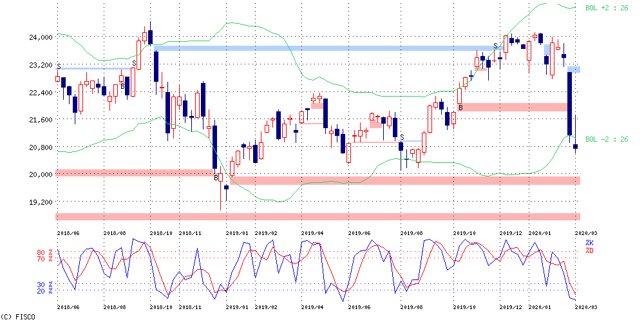Click the S sell marker at the chart's far left edge
The height and width of the screenshot is (331, 644).
pyautogui.click(x=59, y=66)
